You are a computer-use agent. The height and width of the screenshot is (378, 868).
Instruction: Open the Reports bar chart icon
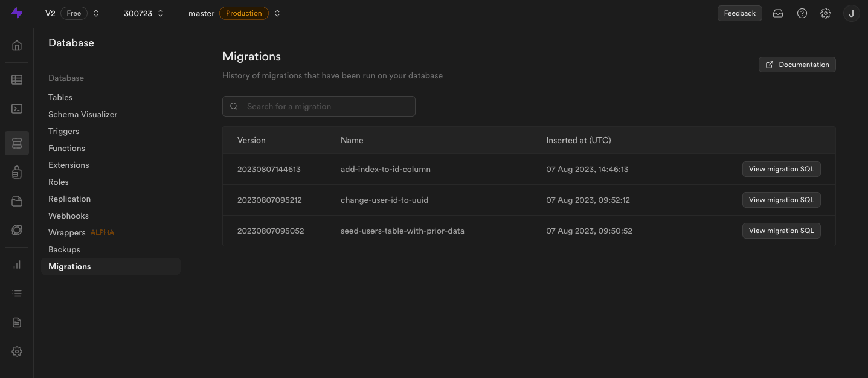17,264
